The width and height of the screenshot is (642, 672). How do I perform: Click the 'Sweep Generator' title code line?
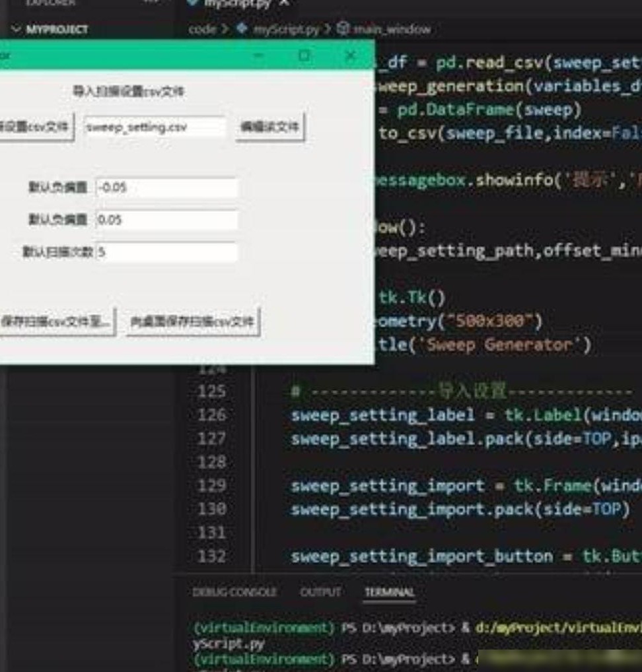click(x=484, y=345)
